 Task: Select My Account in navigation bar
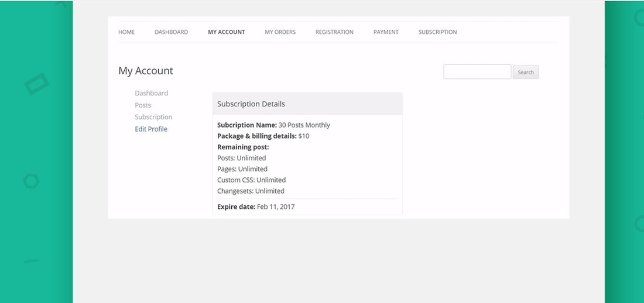(x=227, y=32)
